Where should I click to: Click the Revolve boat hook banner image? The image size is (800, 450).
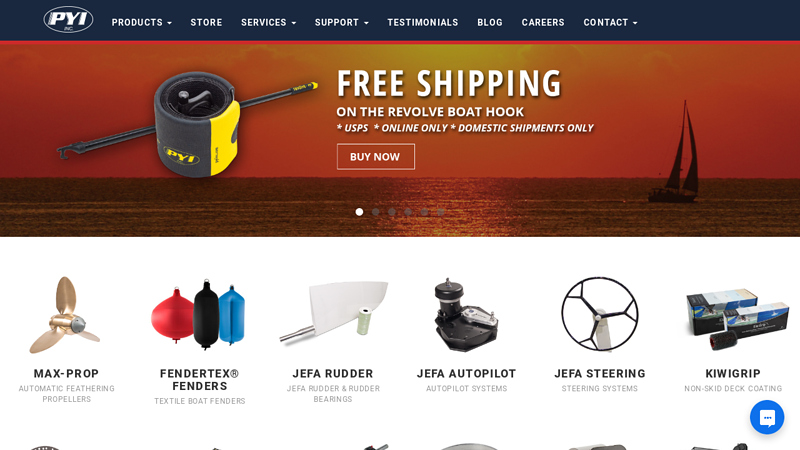click(188, 124)
